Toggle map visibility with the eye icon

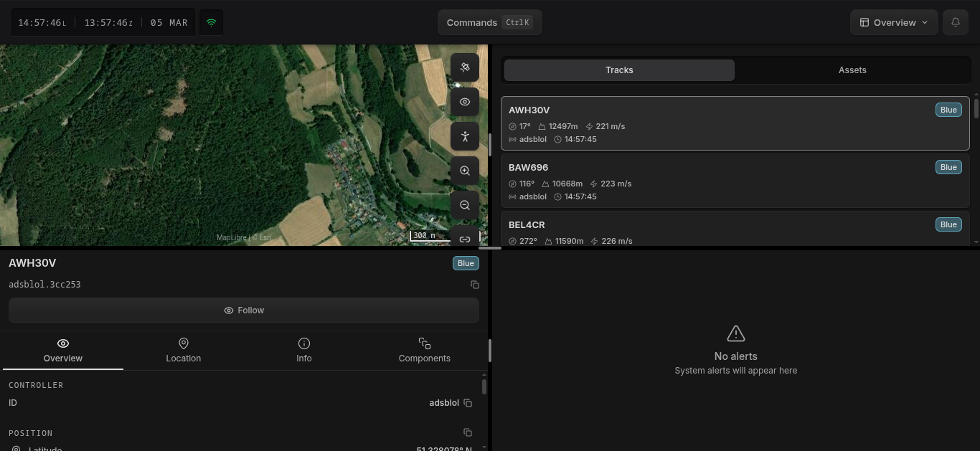(x=465, y=102)
